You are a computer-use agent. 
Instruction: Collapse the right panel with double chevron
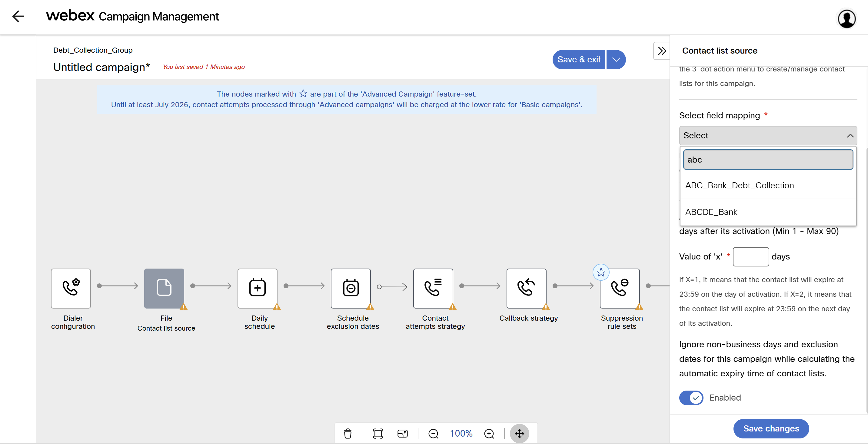point(661,51)
